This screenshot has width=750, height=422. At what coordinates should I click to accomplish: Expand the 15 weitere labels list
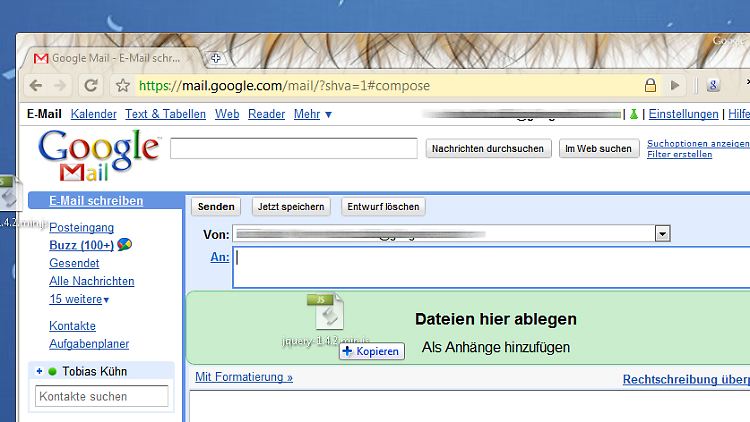(79, 299)
